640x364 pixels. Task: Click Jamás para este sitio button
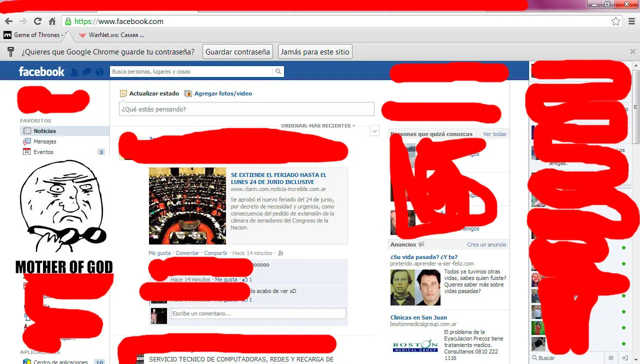point(315,51)
